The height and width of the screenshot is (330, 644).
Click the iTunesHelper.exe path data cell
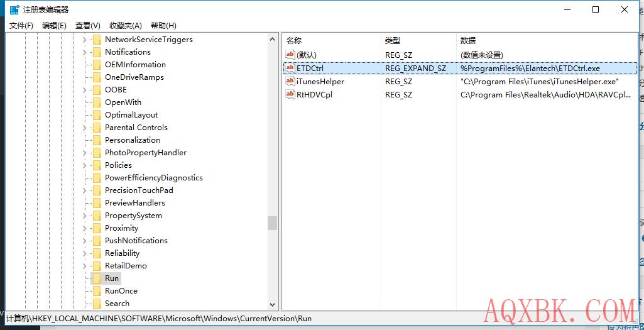point(540,81)
